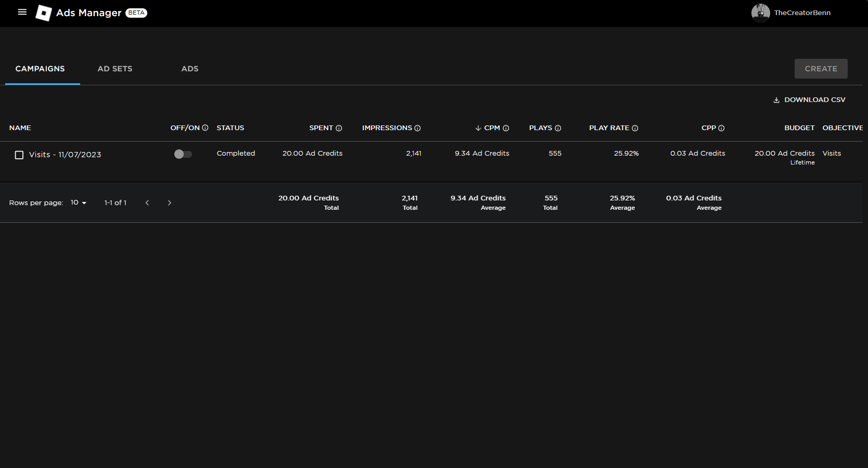The image size is (868, 468).
Task: Open the hamburger navigation menu
Action: point(22,12)
